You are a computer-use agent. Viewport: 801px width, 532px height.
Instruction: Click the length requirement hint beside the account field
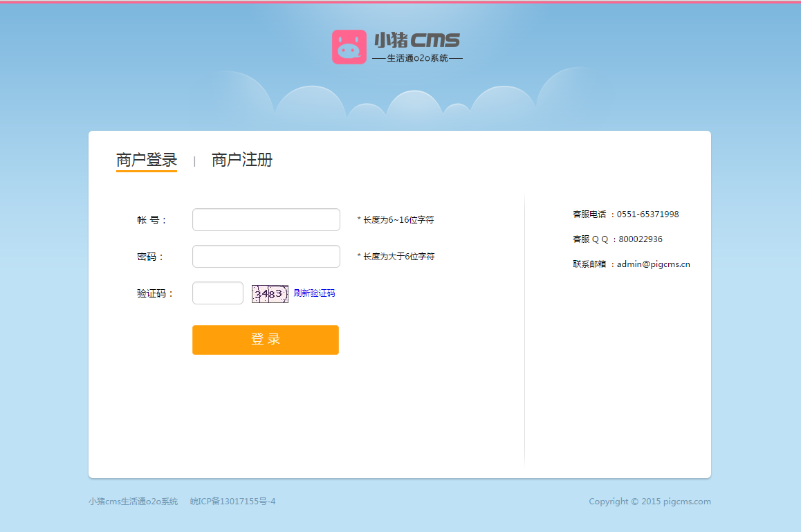click(394, 219)
